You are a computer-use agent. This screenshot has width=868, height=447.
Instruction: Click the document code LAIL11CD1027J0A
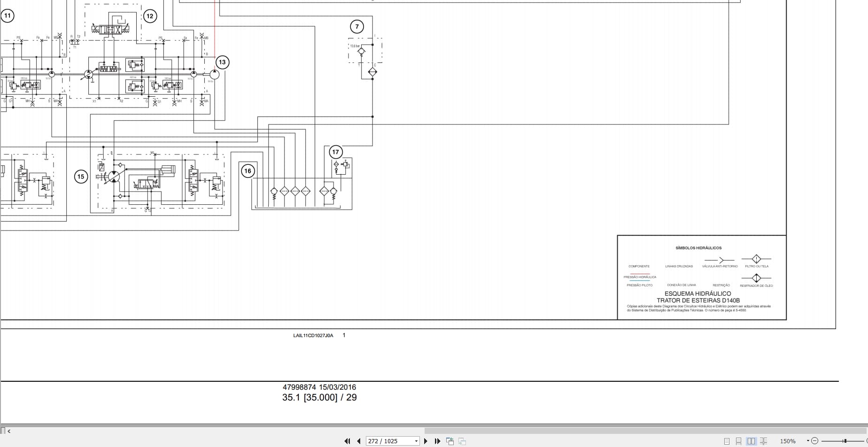(x=313, y=335)
